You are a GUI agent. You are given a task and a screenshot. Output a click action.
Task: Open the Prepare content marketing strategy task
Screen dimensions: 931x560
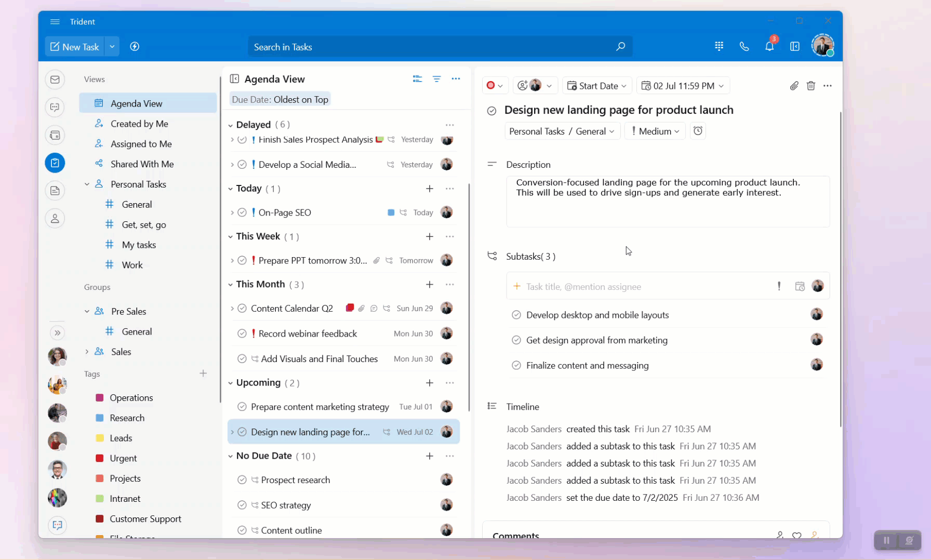tap(343, 407)
